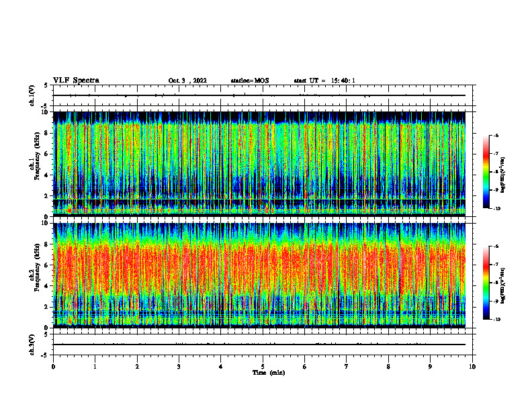Click time axis tick label "10" at bottom right
This screenshot has width=532, height=411.
pos(472,367)
